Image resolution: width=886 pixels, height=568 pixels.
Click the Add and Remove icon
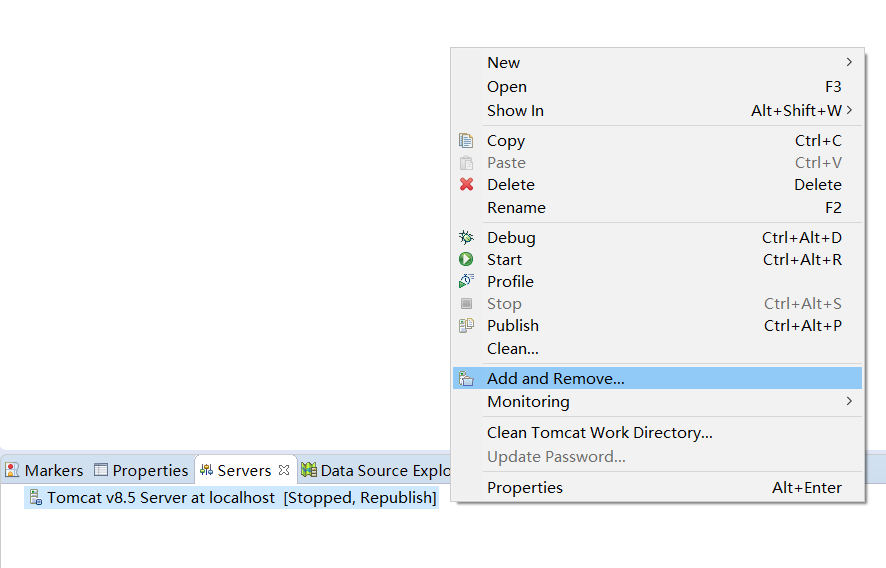point(466,379)
